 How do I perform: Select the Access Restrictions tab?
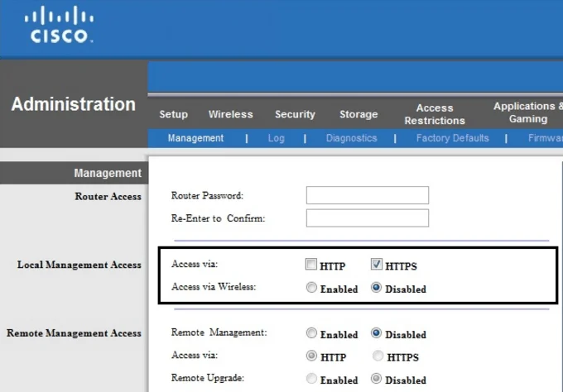point(435,114)
